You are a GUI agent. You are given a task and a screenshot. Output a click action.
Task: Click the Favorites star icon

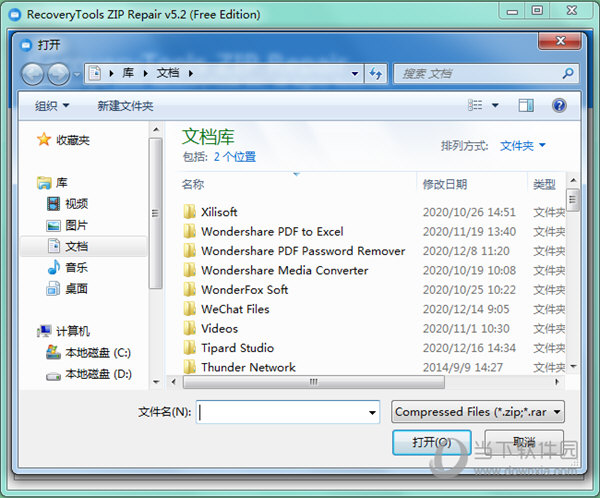(x=44, y=139)
